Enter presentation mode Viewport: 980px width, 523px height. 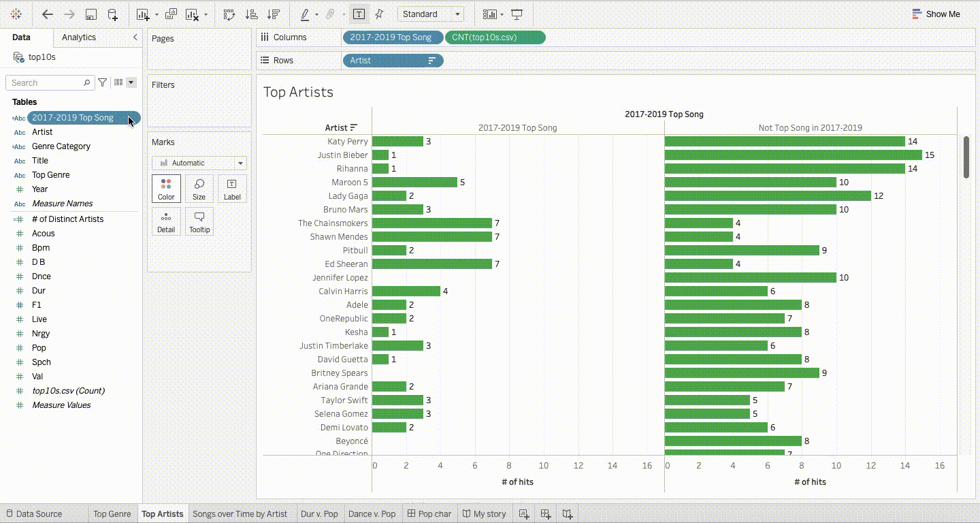(517, 14)
